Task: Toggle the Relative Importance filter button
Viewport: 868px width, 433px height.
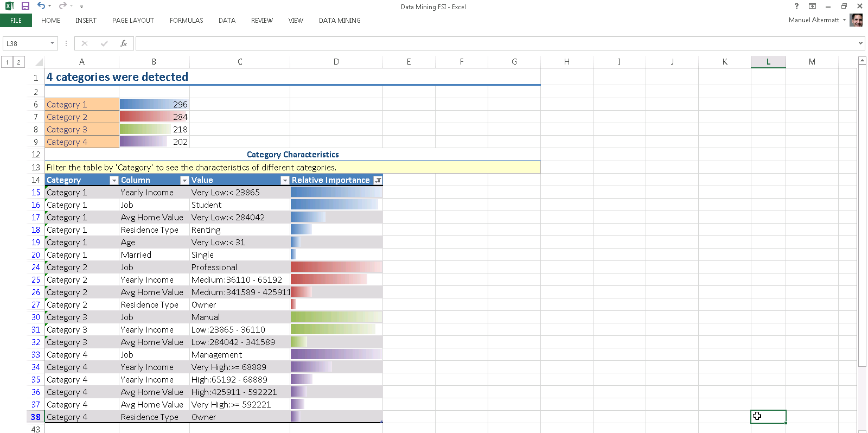Action: click(378, 180)
